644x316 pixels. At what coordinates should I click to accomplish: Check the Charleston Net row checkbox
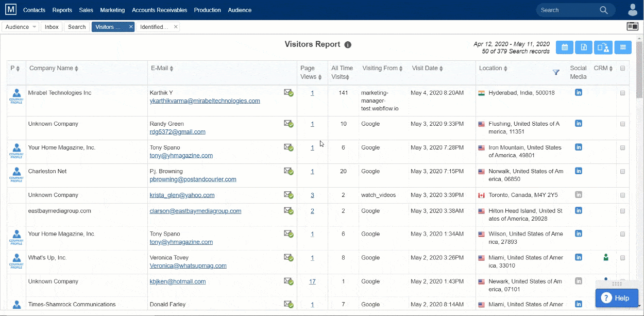[622, 171]
